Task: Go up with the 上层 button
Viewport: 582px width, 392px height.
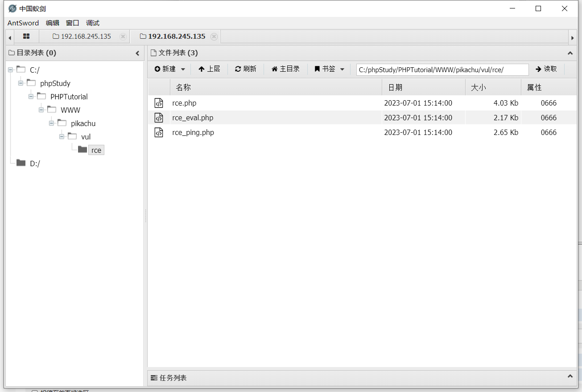Action: (x=209, y=69)
